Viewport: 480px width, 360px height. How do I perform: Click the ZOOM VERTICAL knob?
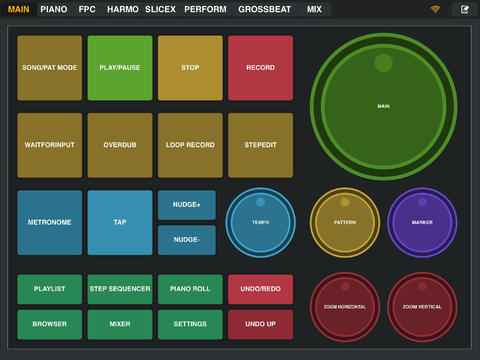point(422,307)
